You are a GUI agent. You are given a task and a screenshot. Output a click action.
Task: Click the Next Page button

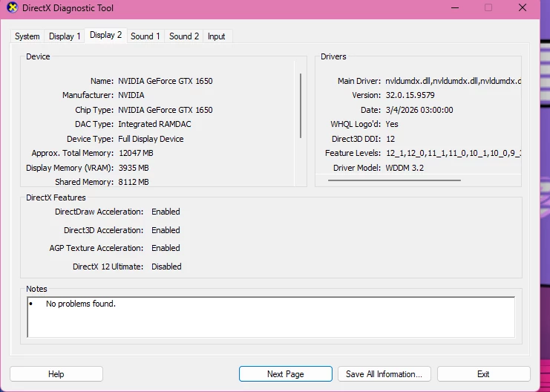(286, 374)
